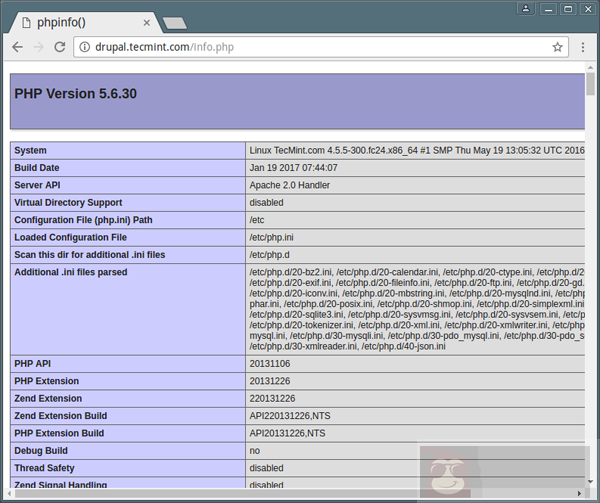This screenshot has width=600, height=503.
Task: Click the horizontal scrollbar left arrow
Action: tap(10, 493)
